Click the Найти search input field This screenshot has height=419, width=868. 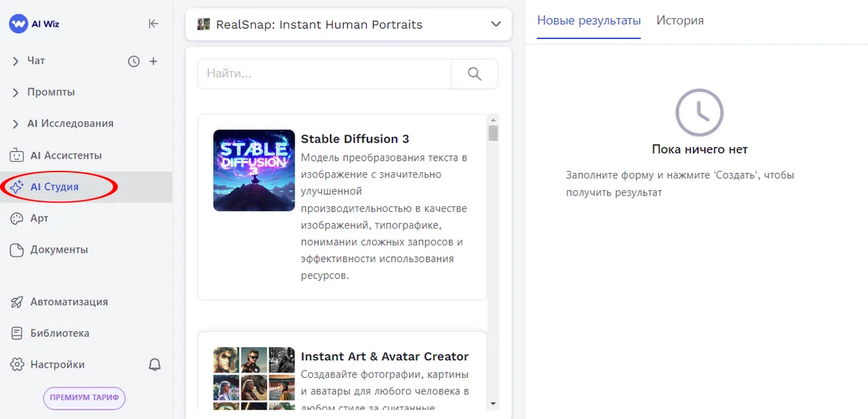pyautogui.click(x=324, y=74)
